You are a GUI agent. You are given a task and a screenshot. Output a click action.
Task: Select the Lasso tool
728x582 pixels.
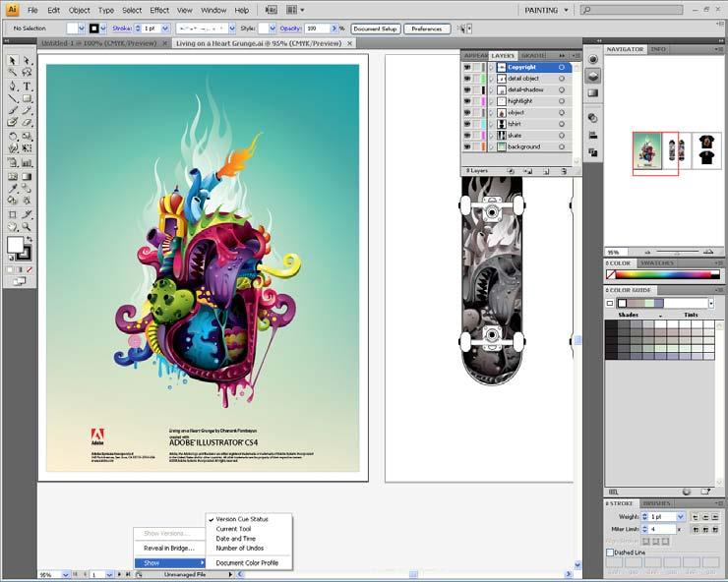point(27,73)
